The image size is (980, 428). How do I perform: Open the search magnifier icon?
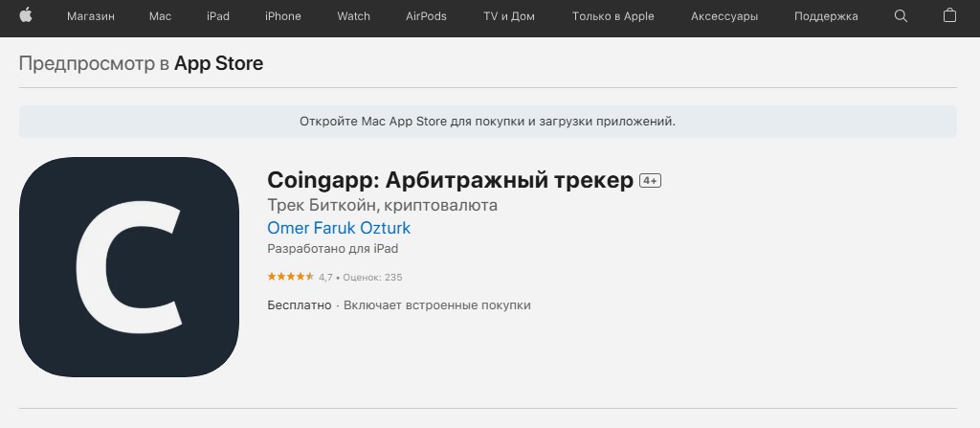[901, 16]
